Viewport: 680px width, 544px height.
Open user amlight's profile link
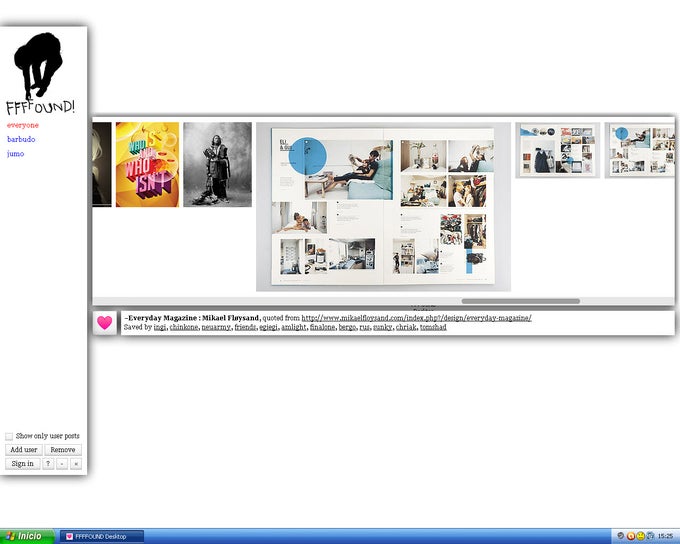tap(294, 327)
